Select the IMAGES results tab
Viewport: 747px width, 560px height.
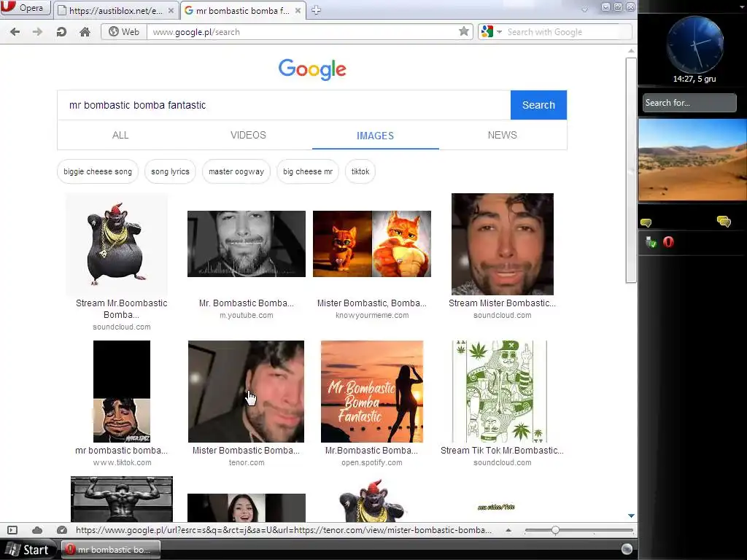tap(376, 136)
